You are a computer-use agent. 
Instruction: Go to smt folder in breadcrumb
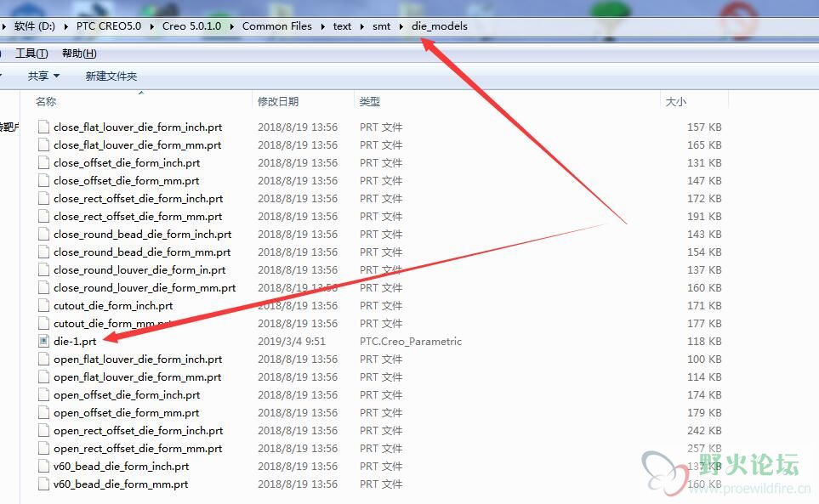(381, 26)
